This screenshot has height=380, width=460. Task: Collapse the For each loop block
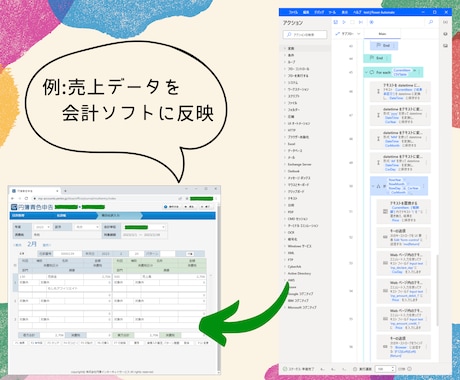point(367,72)
